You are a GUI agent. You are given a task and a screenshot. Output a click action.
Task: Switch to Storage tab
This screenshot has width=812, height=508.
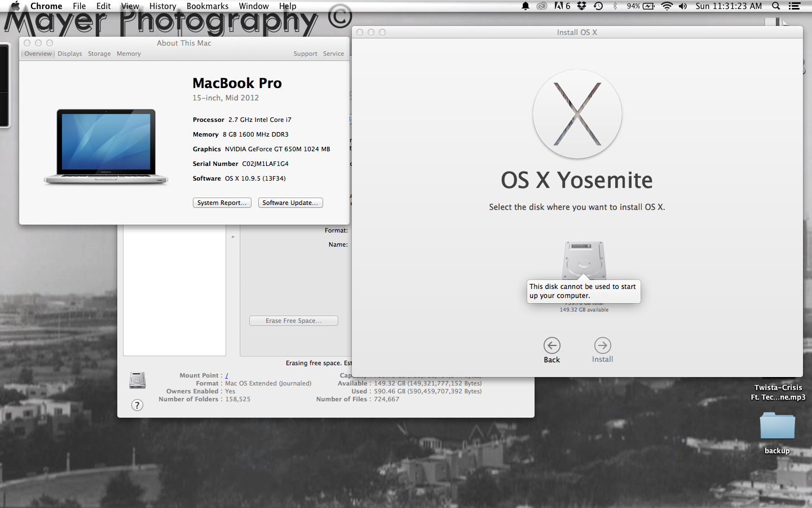[99, 54]
